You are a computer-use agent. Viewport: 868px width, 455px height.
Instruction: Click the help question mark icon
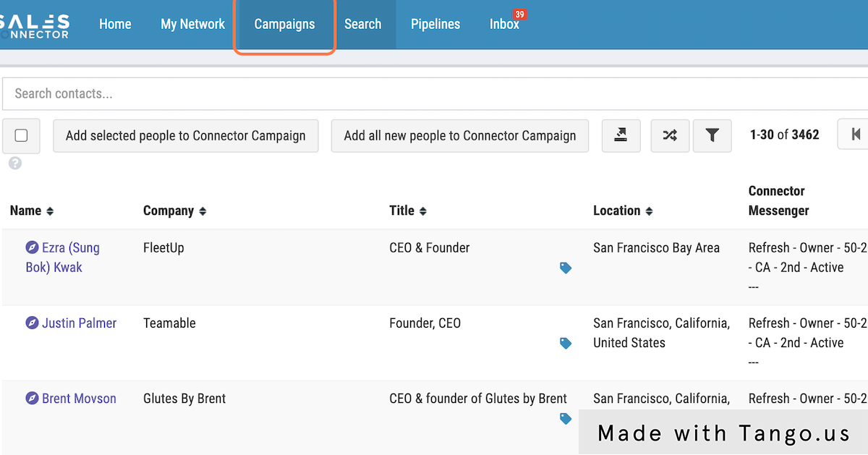(x=15, y=163)
